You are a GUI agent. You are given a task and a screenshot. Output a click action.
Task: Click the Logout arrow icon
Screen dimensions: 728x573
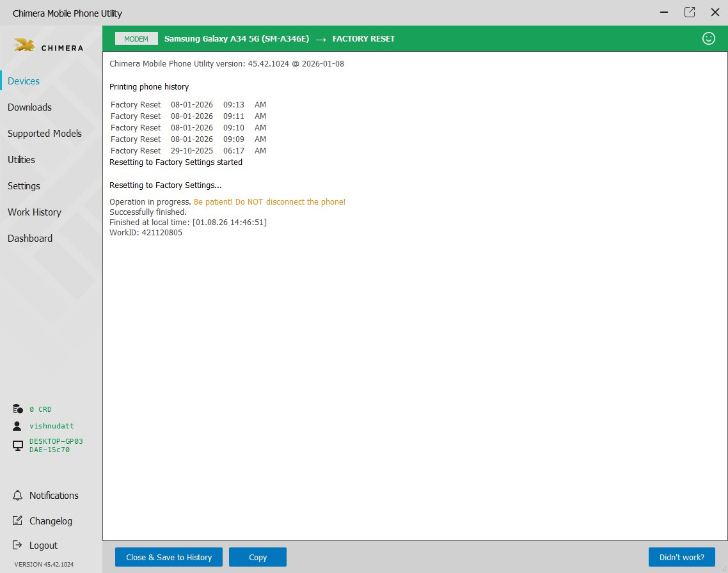coord(18,545)
